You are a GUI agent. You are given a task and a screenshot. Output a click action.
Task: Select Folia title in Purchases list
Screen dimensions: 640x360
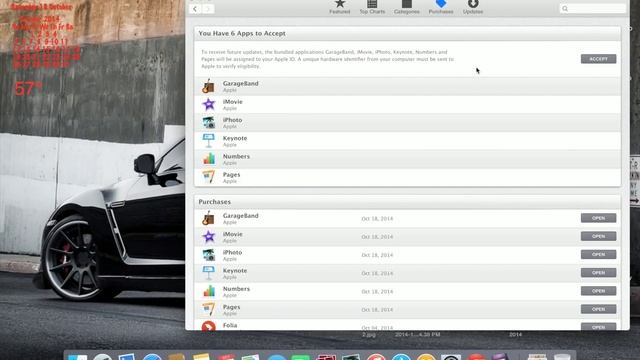point(230,325)
